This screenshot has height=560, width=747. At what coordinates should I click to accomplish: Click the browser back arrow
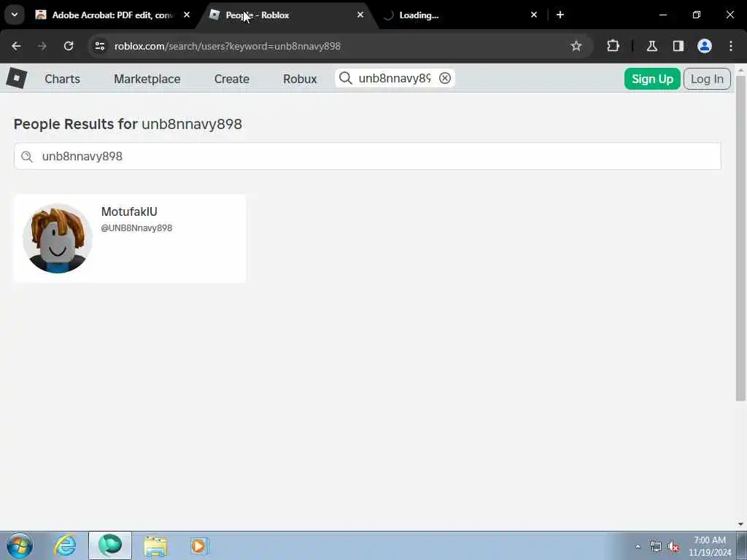(x=16, y=46)
